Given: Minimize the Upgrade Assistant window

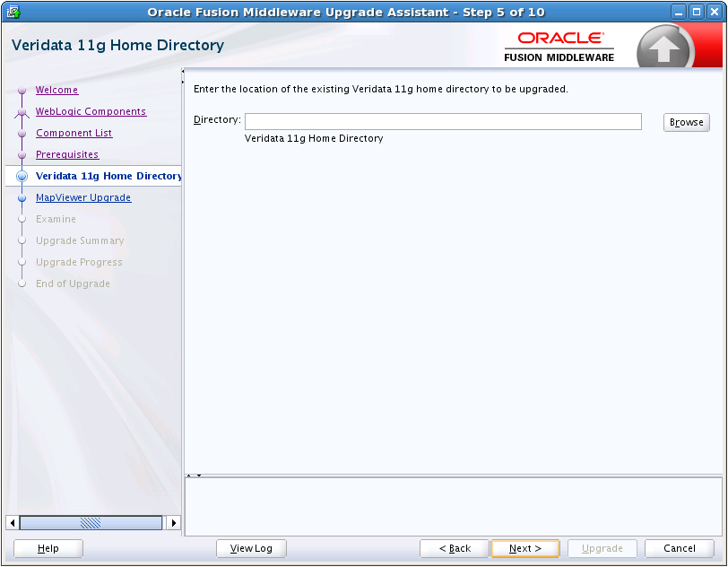Looking at the screenshot, I should point(679,12).
